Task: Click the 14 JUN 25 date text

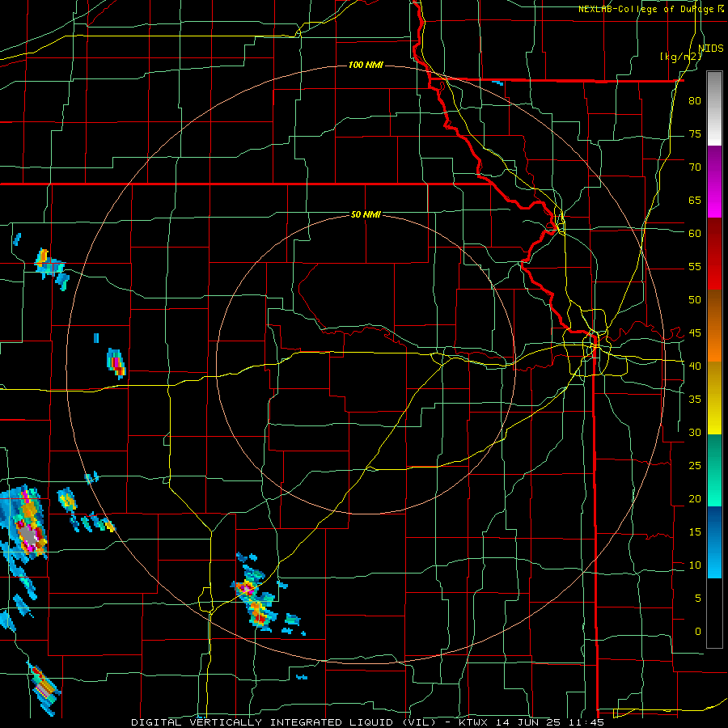Action: (x=527, y=722)
